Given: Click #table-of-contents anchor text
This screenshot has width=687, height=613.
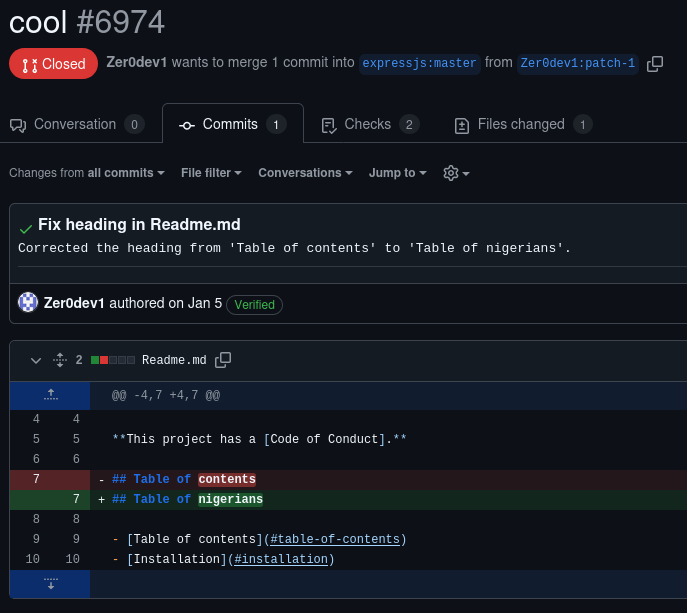Looking at the screenshot, I should click(335, 539).
